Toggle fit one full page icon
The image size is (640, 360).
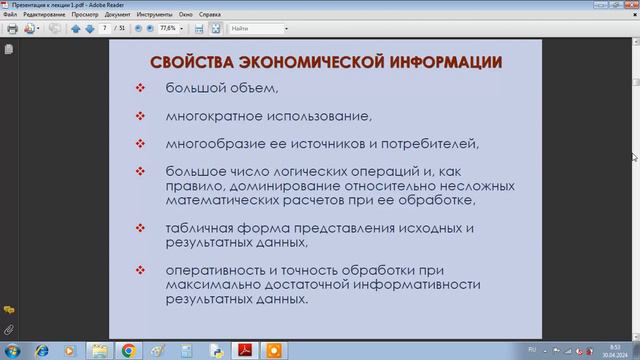tap(216, 29)
